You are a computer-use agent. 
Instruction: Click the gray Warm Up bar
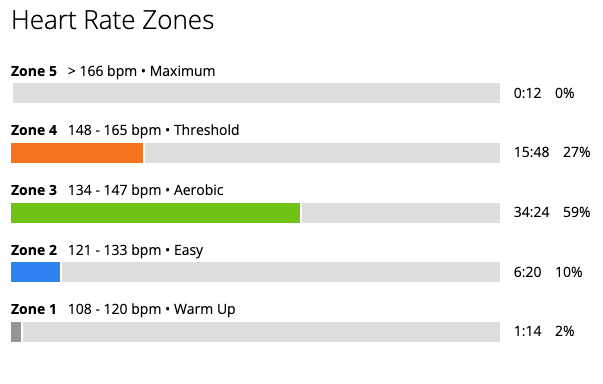point(16,332)
